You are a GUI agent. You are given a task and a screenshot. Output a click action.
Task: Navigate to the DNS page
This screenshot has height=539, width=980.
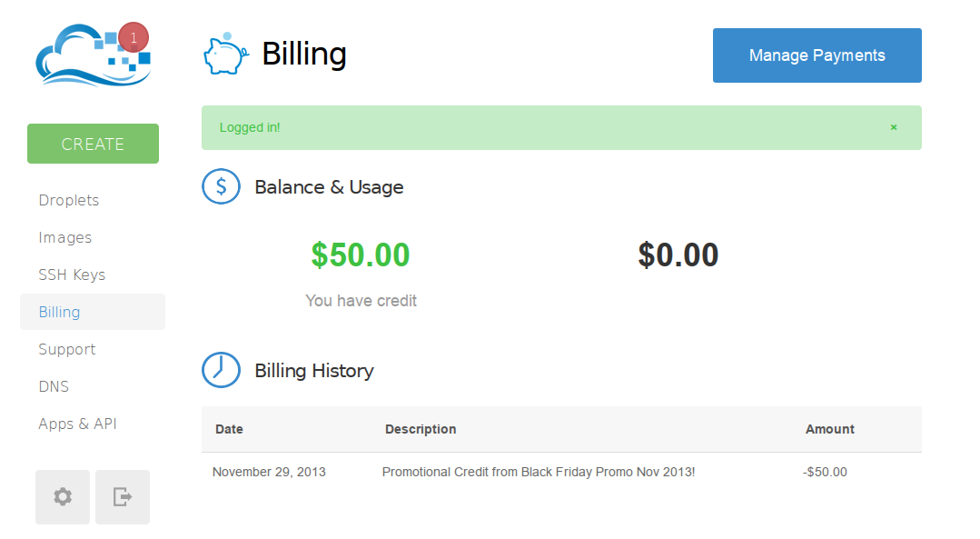coord(54,386)
